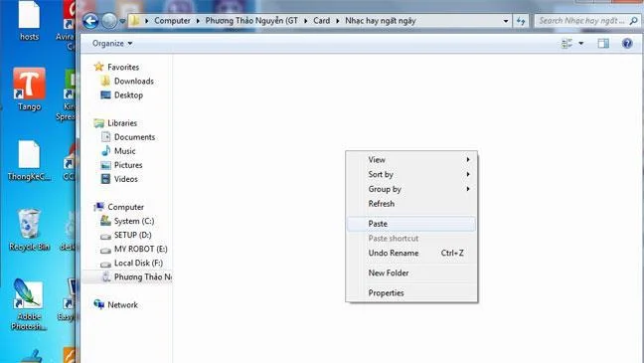Click the folder icon in address bar

pos(135,21)
